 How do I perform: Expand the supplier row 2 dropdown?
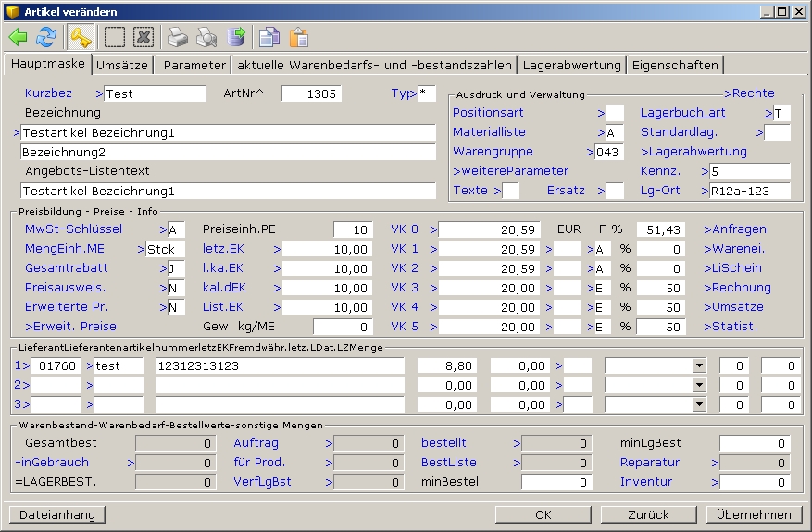point(699,385)
